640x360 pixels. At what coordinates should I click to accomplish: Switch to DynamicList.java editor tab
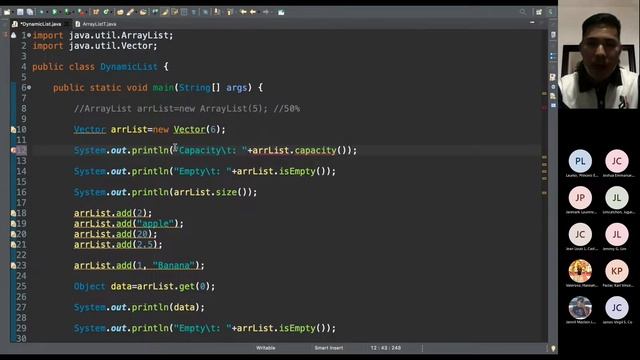(x=41, y=24)
